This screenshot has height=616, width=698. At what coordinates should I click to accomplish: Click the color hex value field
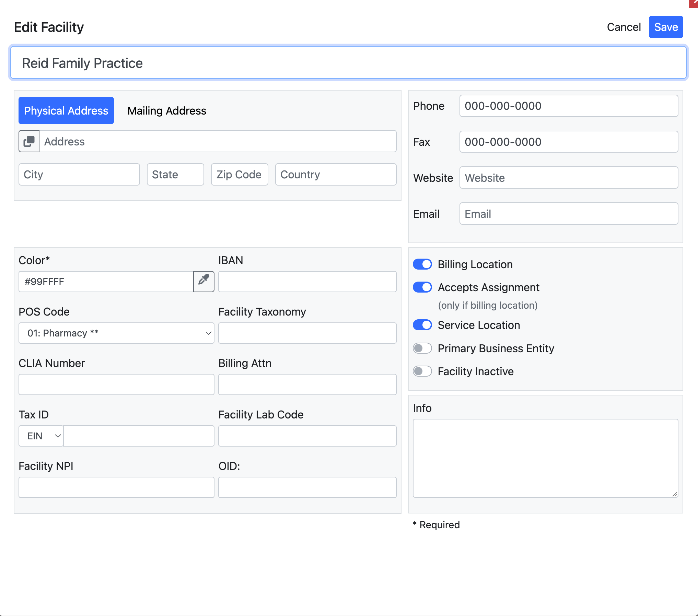(x=106, y=282)
